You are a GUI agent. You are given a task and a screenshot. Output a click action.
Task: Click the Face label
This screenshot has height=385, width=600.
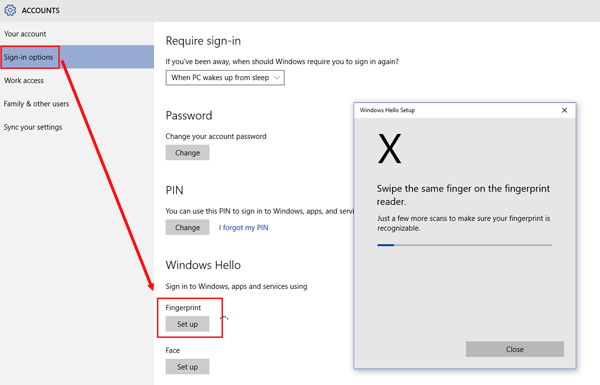tap(173, 350)
